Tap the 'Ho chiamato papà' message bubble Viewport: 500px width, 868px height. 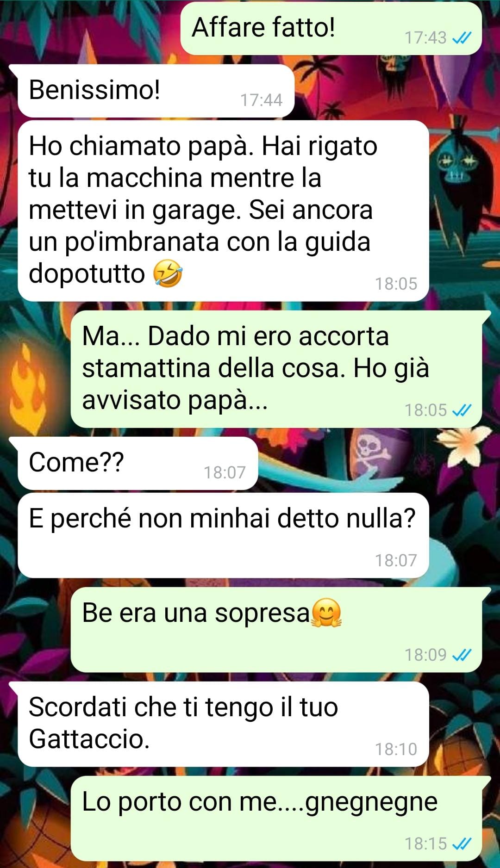pos(223,211)
